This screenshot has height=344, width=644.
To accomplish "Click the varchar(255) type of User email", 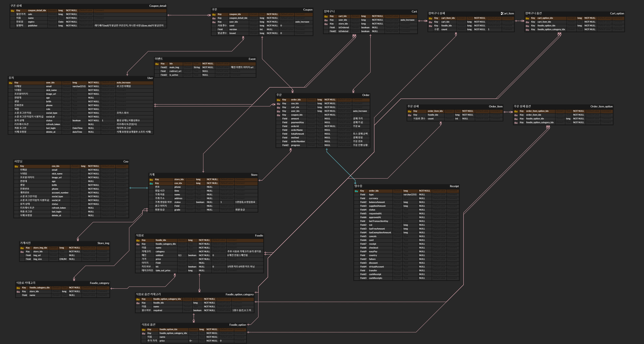I will point(79,86).
